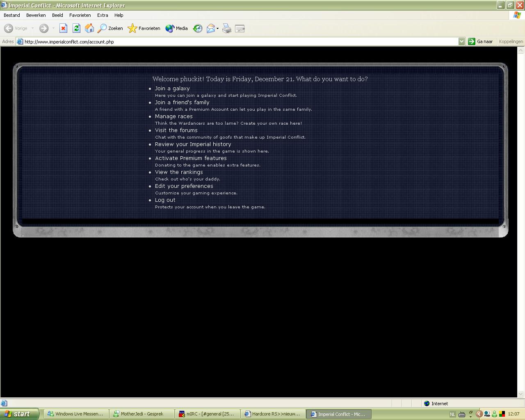Click the green Ga naar go button

[481, 41]
